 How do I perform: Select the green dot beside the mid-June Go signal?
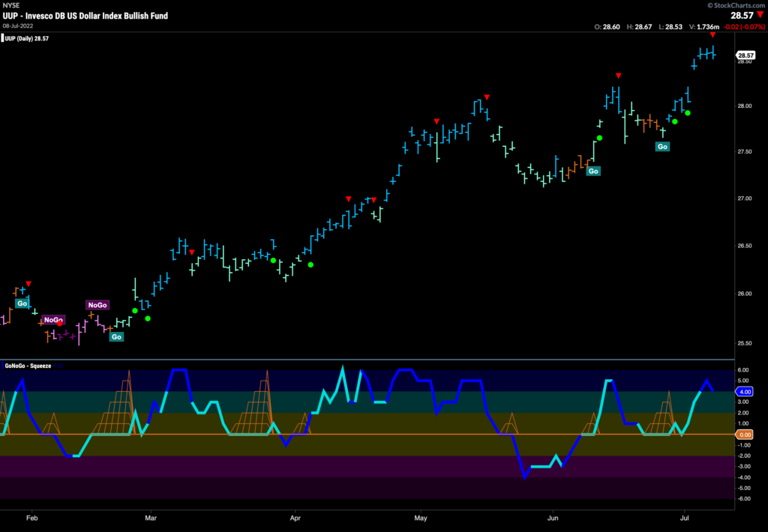(599, 138)
